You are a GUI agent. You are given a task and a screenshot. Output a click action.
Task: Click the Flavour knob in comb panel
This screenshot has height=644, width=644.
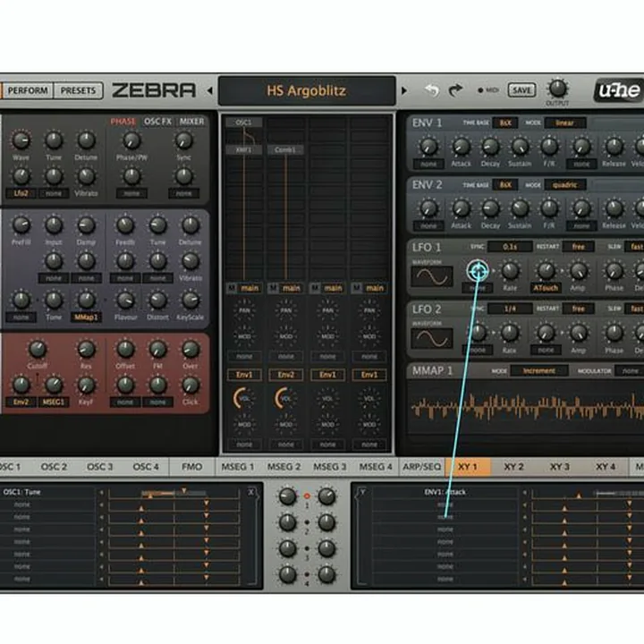125,301
